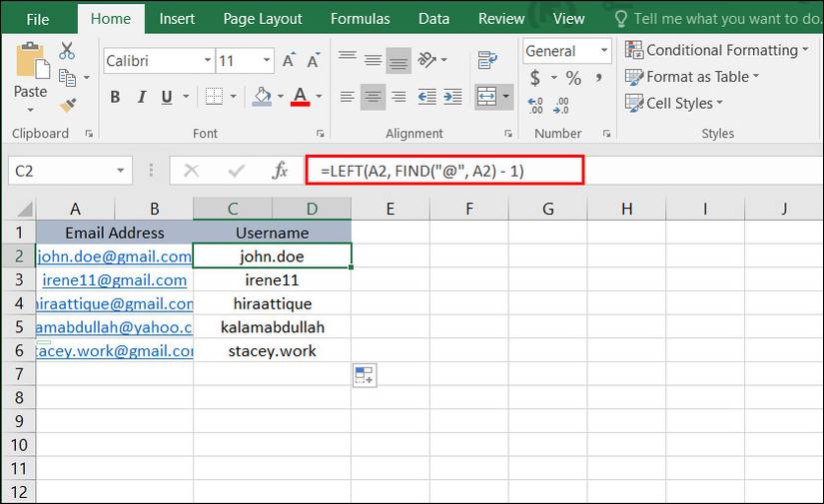Select the Format Painter brush icon
The width and height of the screenshot is (824, 504).
pyautogui.click(x=68, y=105)
